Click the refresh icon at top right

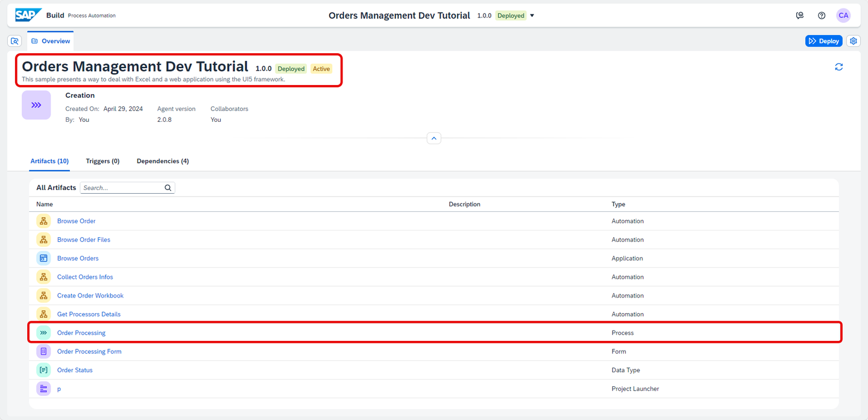pos(839,67)
